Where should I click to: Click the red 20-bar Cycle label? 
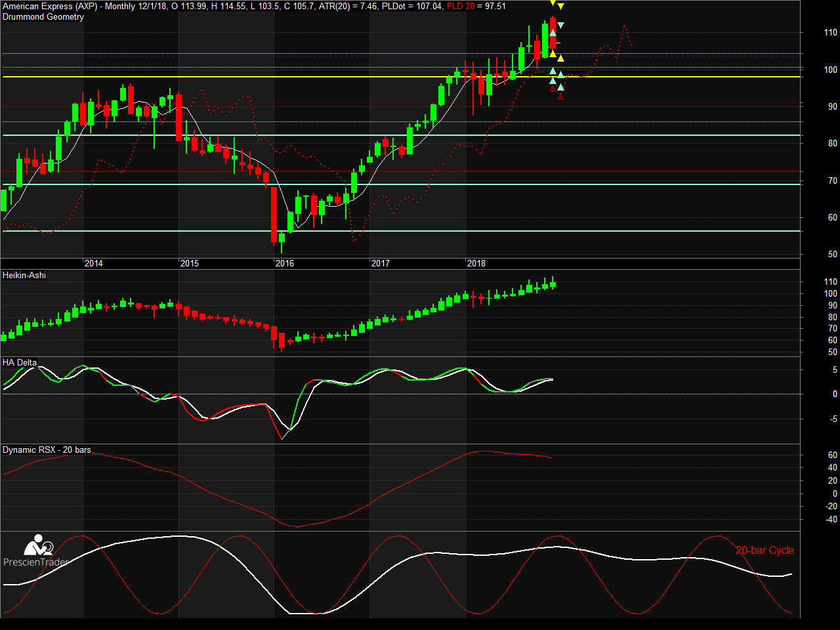tap(765, 551)
